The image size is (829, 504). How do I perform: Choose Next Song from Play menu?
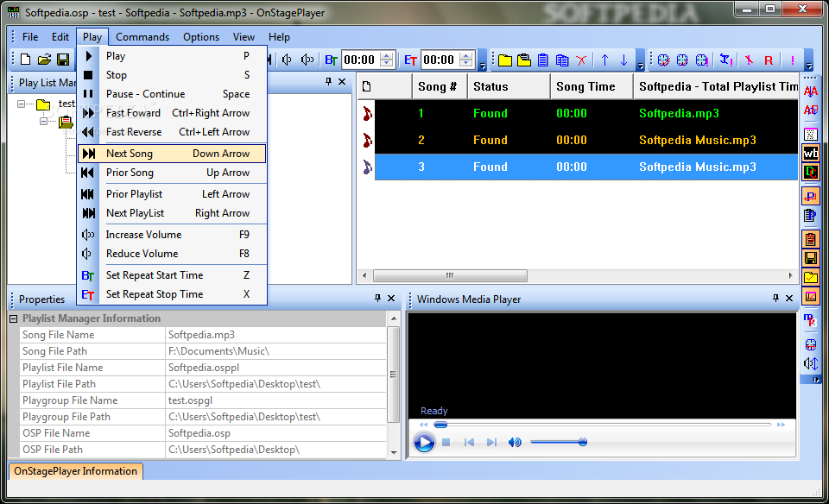pyautogui.click(x=172, y=154)
